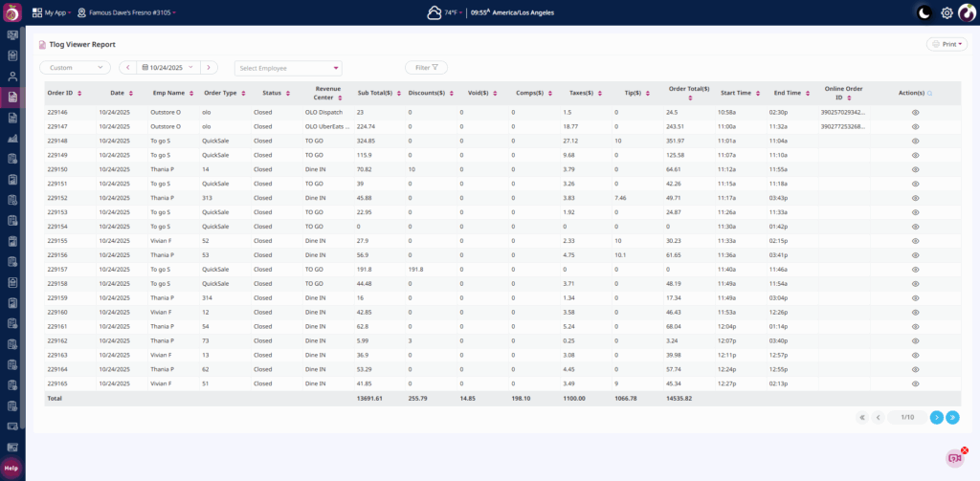Image resolution: width=980 pixels, height=481 pixels.
Task: Open the settings gear in top bar
Action: point(947,12)
